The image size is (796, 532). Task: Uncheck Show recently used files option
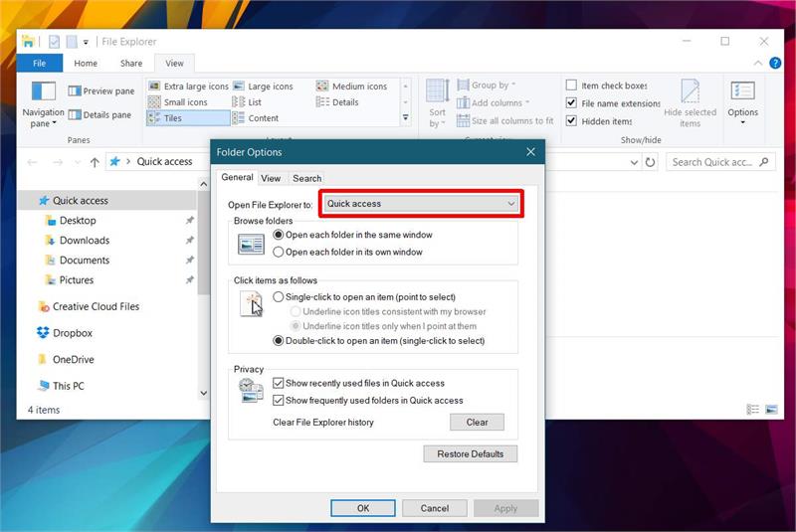click(280, 383)
